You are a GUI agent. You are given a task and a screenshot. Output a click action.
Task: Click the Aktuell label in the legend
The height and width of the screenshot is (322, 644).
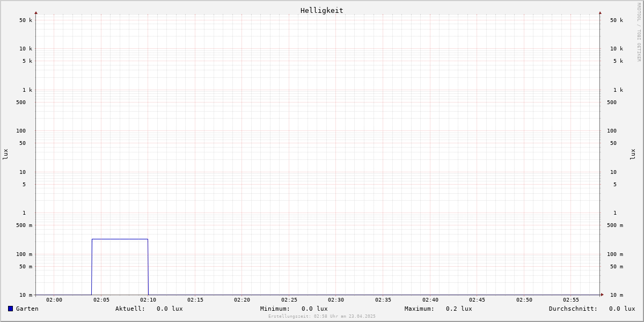click(130, 309)
